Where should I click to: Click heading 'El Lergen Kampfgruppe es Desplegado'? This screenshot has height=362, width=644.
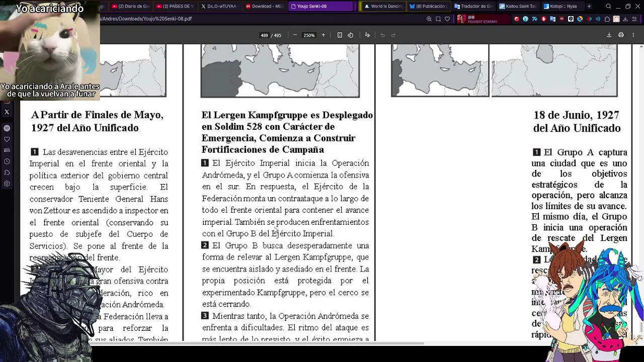(287, 115)
